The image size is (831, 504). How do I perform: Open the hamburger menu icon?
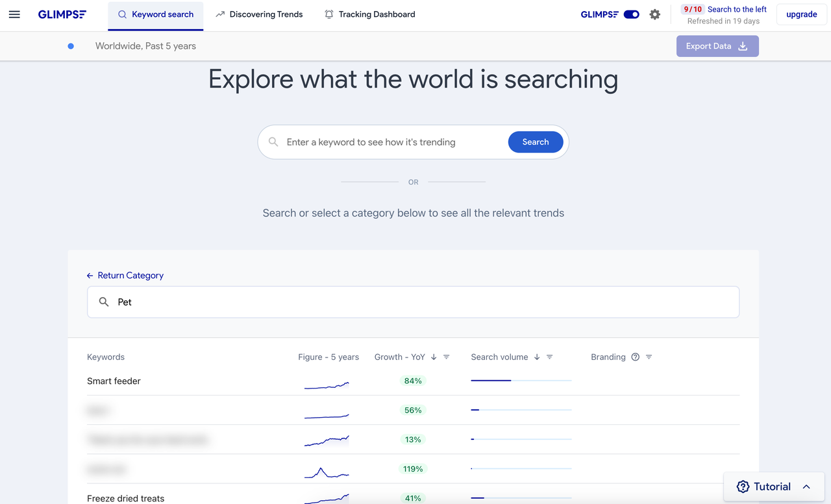coord(14,14)
